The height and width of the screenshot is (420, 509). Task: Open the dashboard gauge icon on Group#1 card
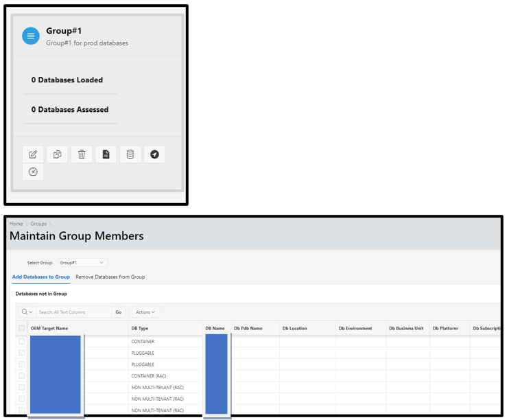[33, 172]
